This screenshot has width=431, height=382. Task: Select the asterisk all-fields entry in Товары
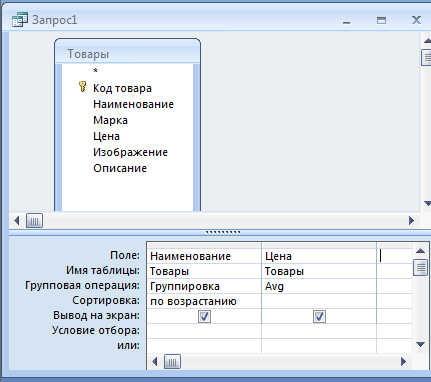(x=96, y=71)
